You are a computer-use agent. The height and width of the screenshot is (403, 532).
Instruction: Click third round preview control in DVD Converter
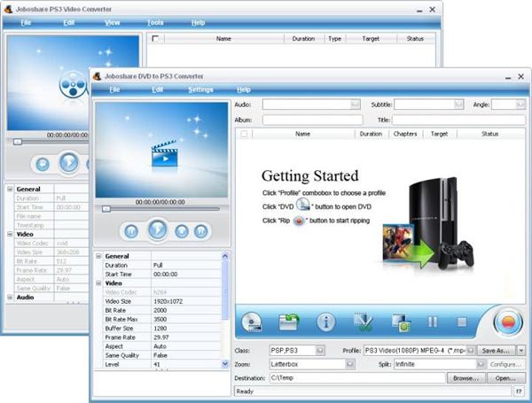coord(182,231)
